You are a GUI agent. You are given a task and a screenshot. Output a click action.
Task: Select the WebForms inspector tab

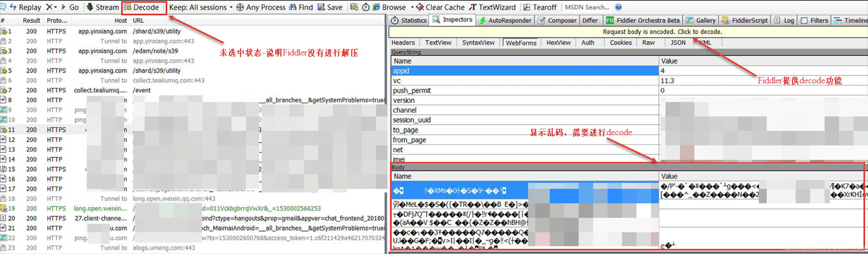521,43
